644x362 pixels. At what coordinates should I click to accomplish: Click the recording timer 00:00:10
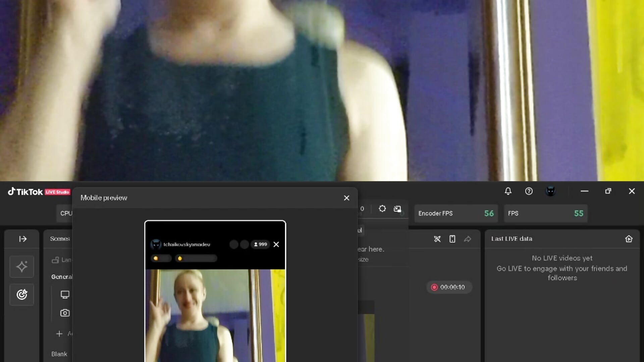pos(449,287)
